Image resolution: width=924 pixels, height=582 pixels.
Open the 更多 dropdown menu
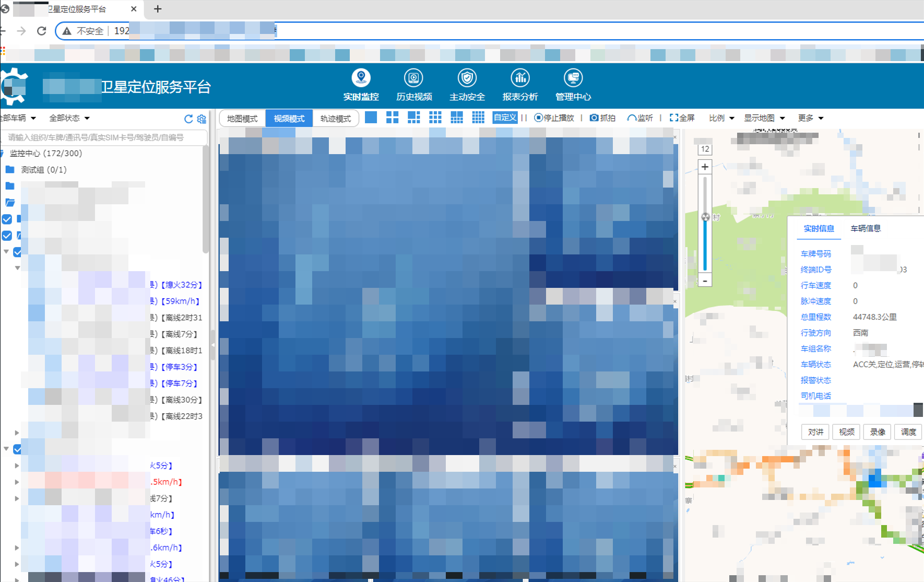tap(810, 118)
